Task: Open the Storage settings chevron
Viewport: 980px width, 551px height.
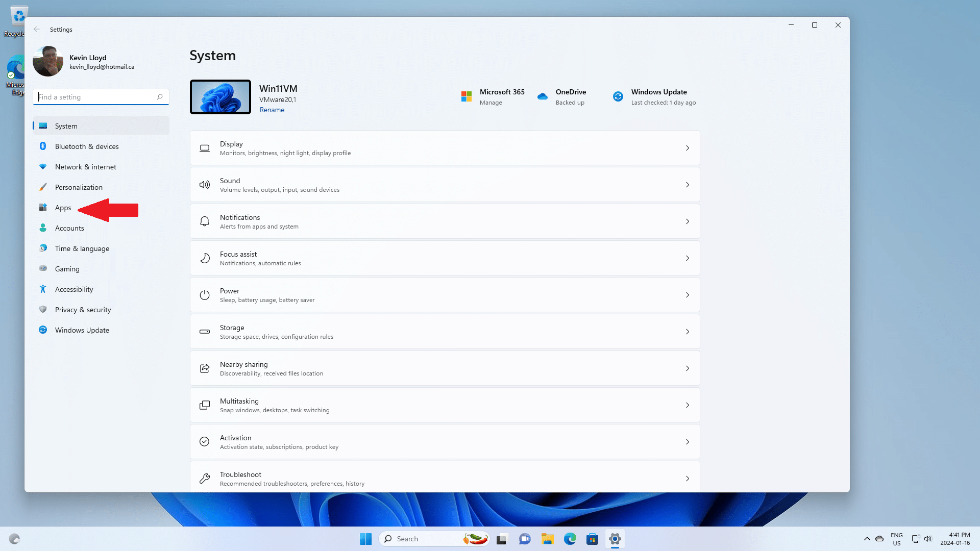Action: pyautogui.click(x=687, y=332)
